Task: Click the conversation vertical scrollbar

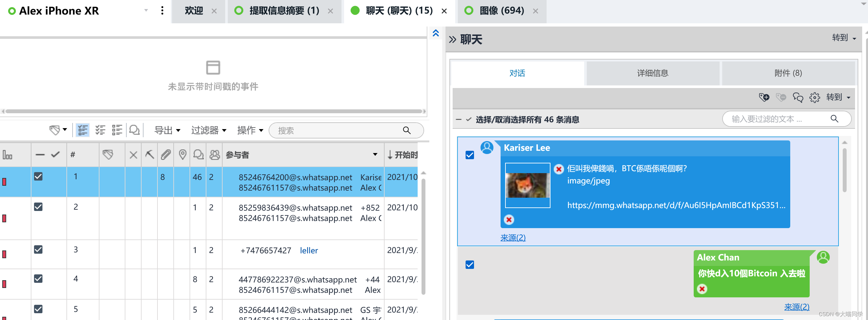Action: pos(844,170)
